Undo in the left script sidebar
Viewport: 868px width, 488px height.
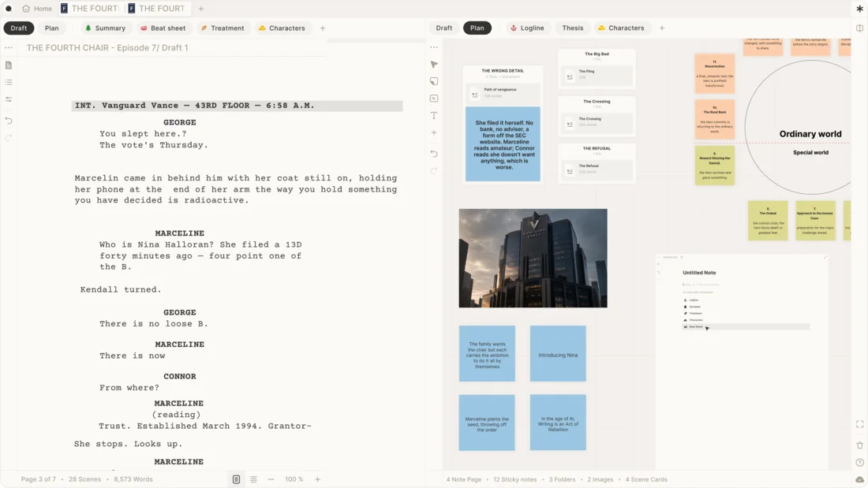pos(9,121)
